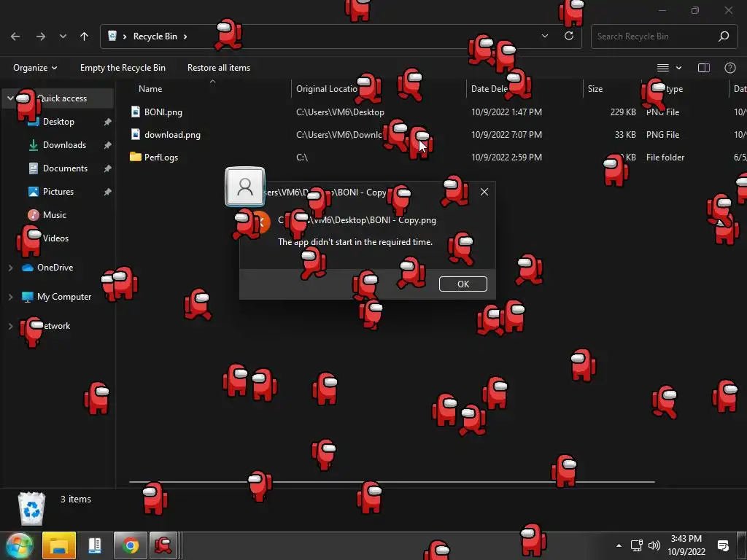Select download.png file
The width and height of the screenshot is (747, 560).
[172, 135]
